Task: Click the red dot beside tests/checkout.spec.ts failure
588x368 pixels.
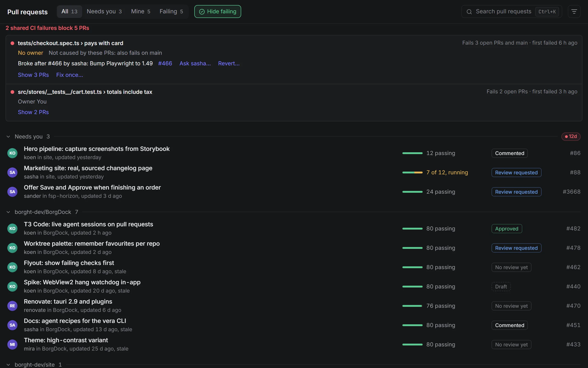Action: [12, 43]
